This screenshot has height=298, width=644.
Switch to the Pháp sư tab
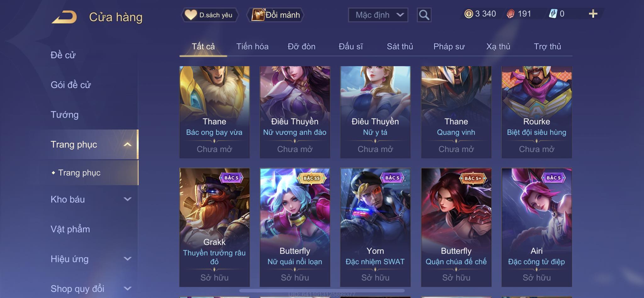click(449, 47)
